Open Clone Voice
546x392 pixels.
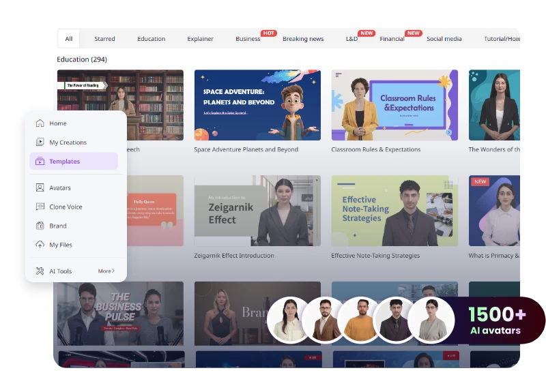(74, 207)
